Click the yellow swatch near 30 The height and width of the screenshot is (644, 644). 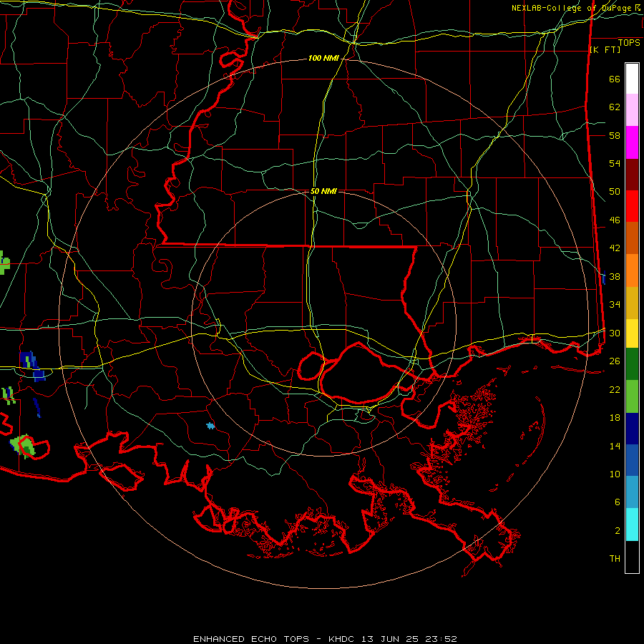pyautogui.click(x=632, y=333)
